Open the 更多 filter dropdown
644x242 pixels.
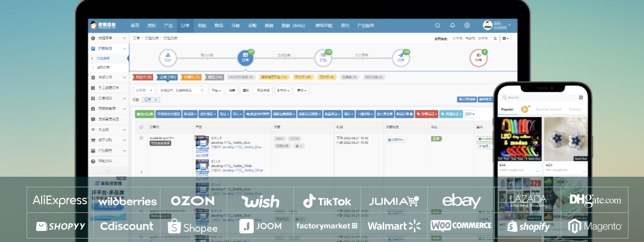tap(302, 90)
